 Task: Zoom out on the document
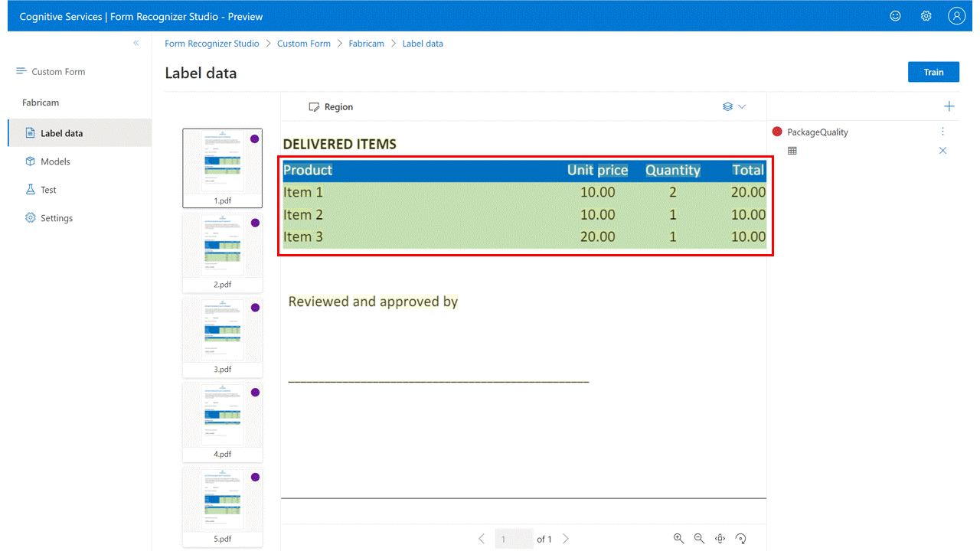[699, 539]
